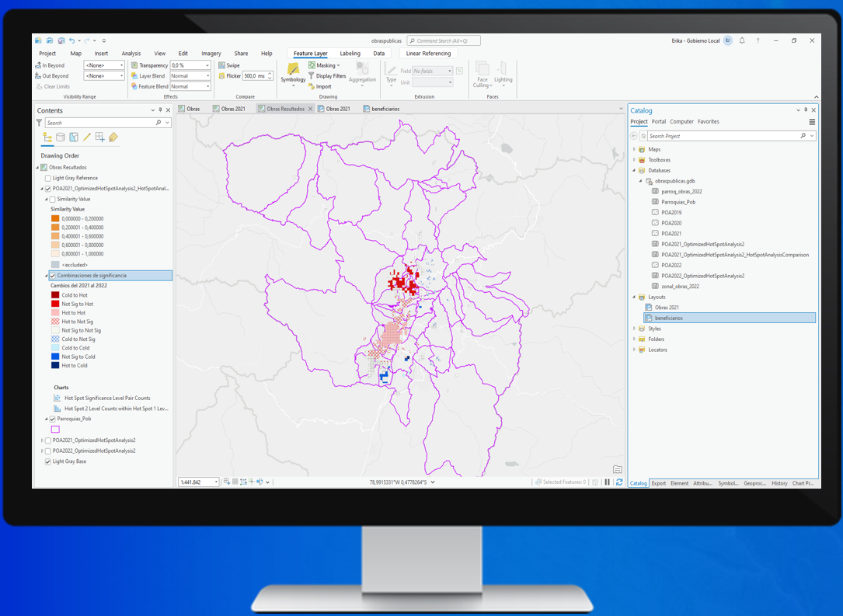Click the Swipe tool icon

click(222, 66)
